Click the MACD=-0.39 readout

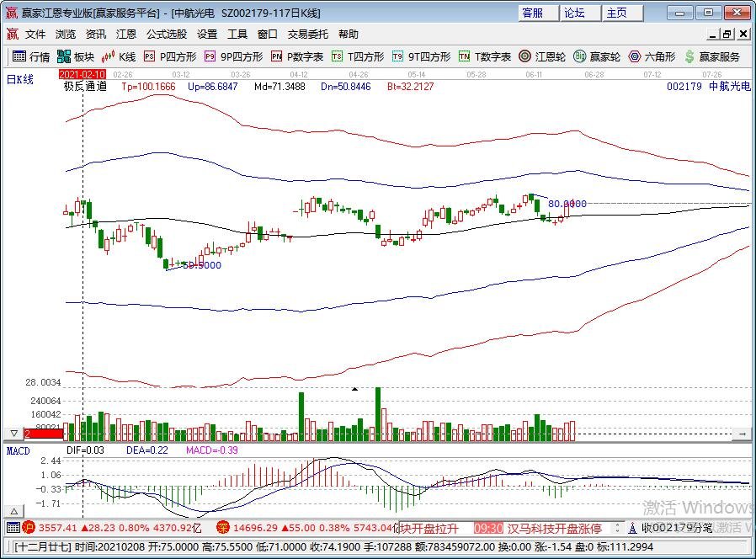(x=211, y=450)
